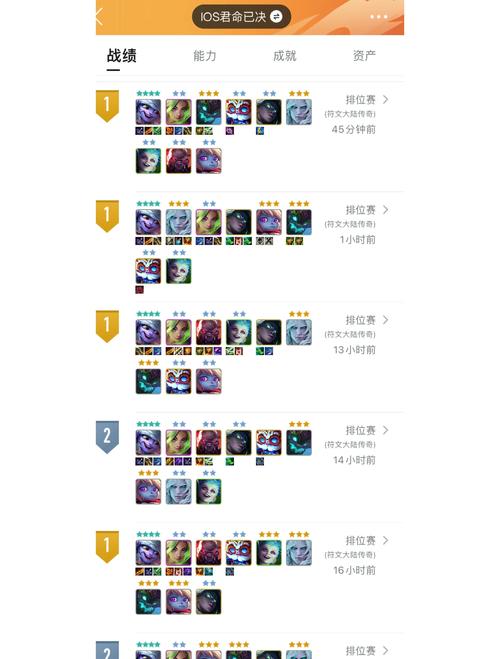
Task: Tap the gold first-place badge of the top match
Action: (107, 106)
